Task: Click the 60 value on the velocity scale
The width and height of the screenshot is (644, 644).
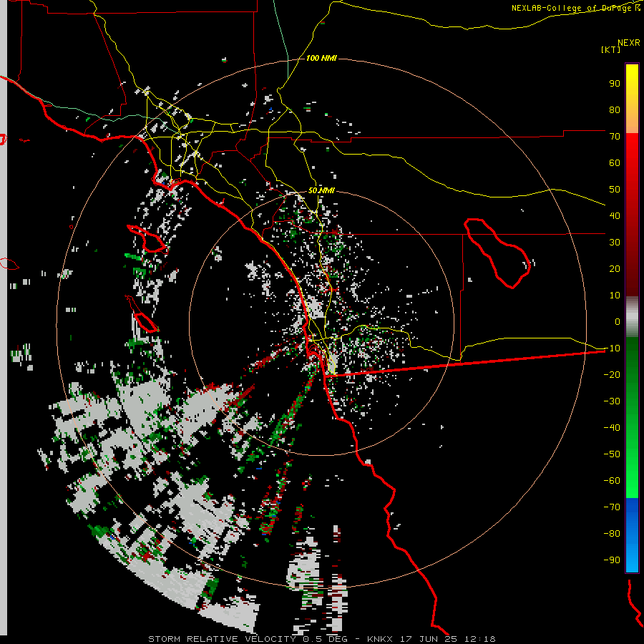Action: pos(615,162)
